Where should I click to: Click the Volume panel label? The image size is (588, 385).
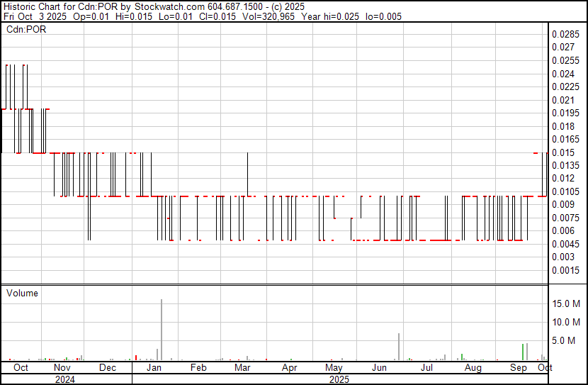[22, 293]
